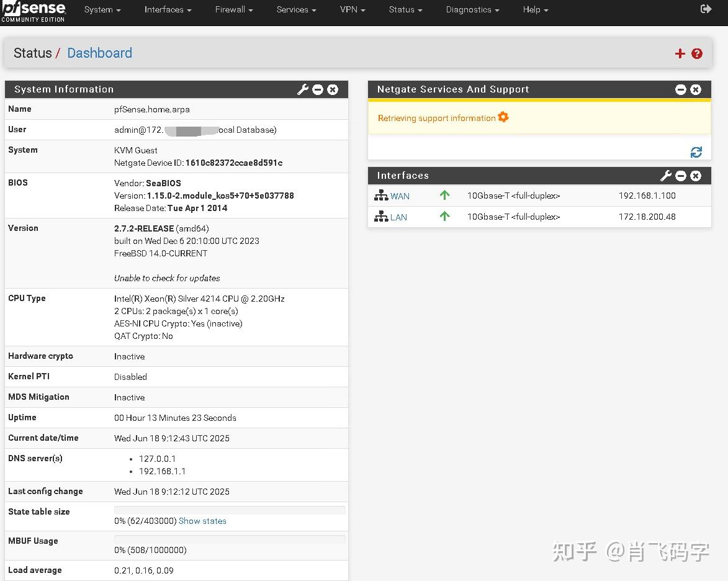Collapse the Interfaces panel
The image size is (728, 581).
pos(681,176)
